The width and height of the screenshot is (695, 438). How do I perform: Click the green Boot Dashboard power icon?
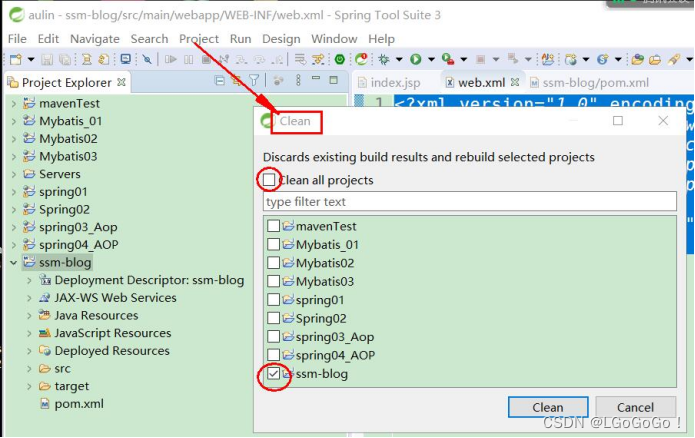340,59
